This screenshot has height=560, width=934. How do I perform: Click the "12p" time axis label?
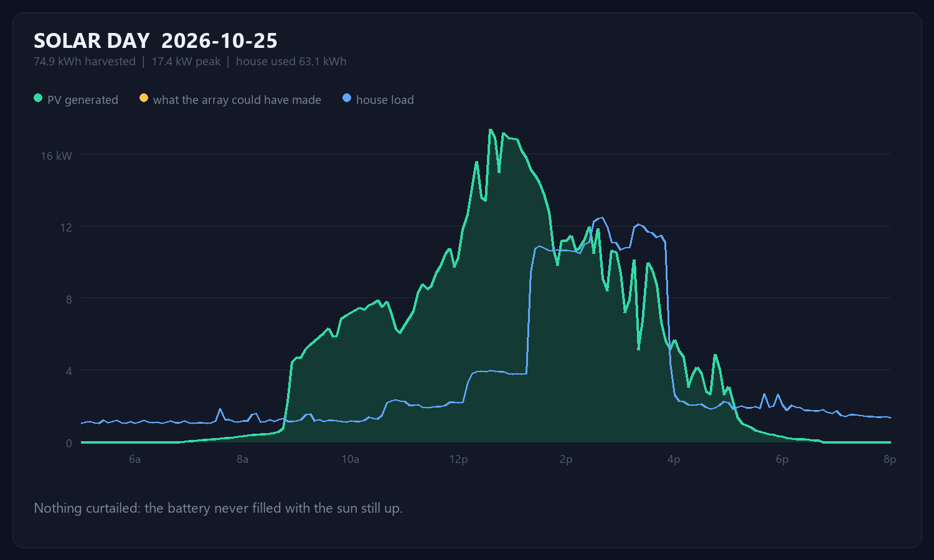coord(458,459)
